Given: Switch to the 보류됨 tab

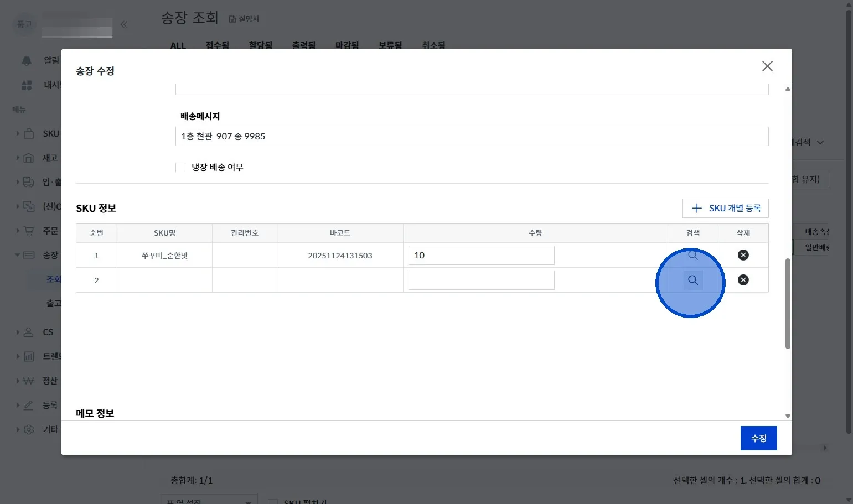Looking at the screenshot, I should point(390,45).
